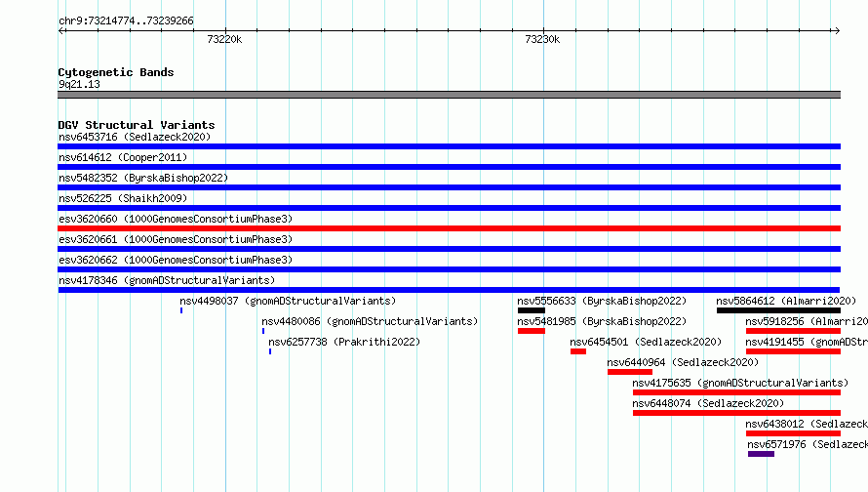
Task: Select the esv3620661 variant label
Action: (176, 239)
